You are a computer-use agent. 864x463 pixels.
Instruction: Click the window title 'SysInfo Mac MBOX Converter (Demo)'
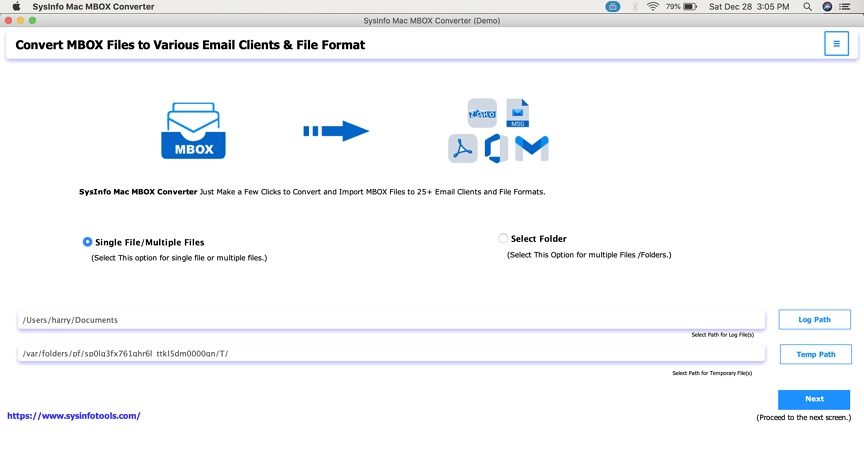[x=432, y=20]
